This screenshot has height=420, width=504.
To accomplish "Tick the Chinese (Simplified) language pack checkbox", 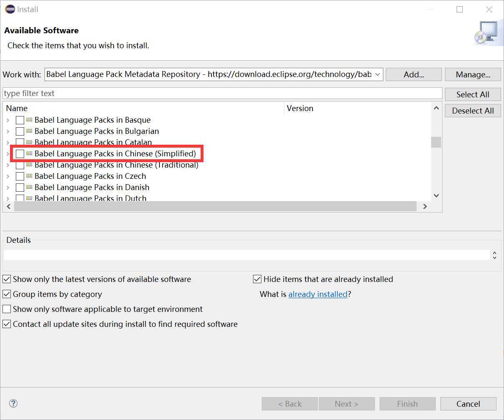I will click(20, 154).
